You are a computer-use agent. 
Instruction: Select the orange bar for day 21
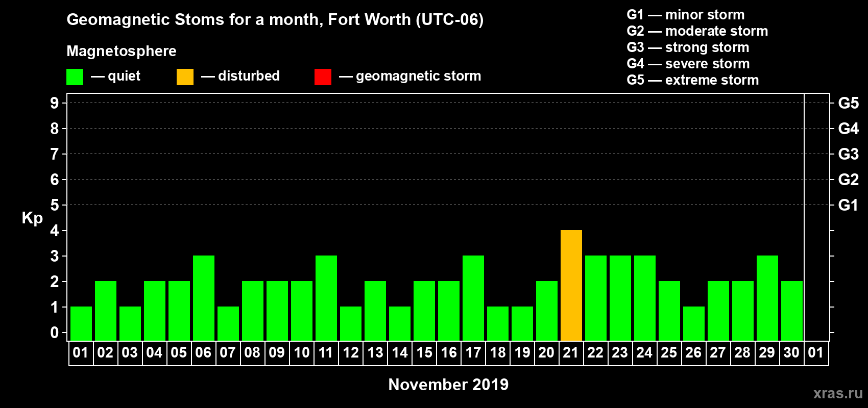click(x=571, y=285)
